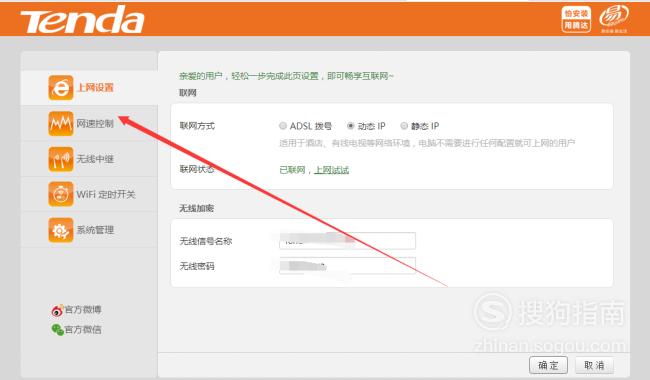Open the 官方微信 link
Viewport: 650px width, 380px height.
click(x=83, y=329)
